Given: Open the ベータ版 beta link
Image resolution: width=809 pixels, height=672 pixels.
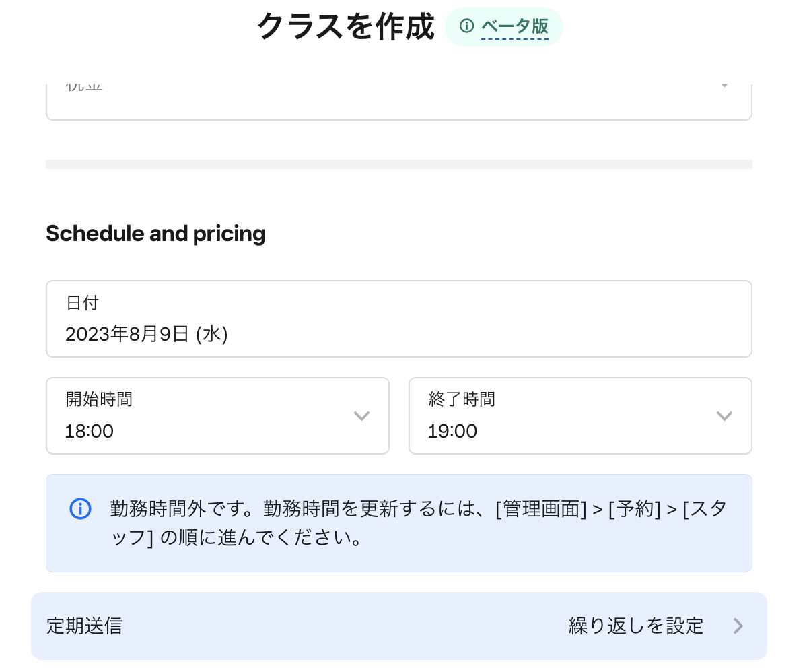Looking at the screenshot, I should [x=515, y=26].
